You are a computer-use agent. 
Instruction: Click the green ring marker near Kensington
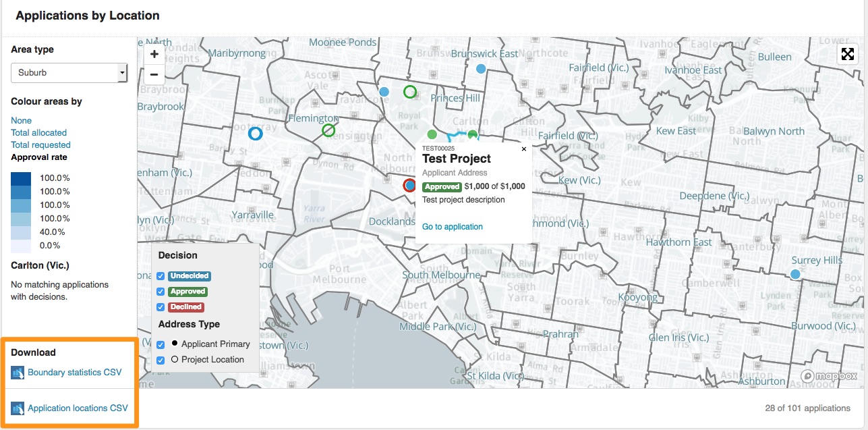(x=328, y=130)
